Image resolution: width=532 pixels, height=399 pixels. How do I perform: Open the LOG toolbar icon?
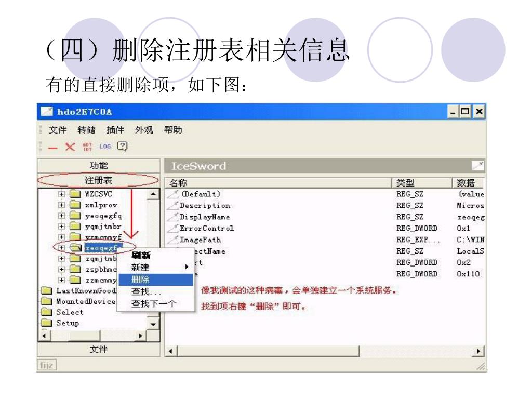point(105,146)
